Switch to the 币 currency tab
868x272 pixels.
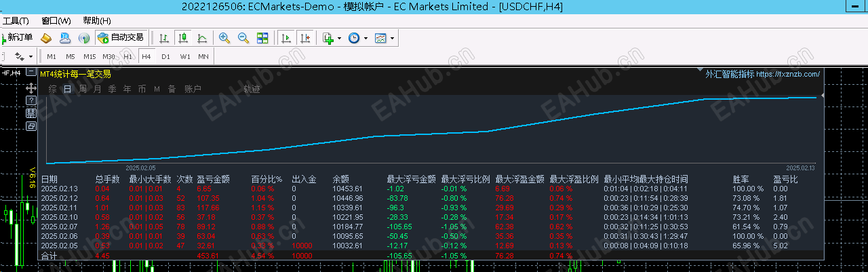(142, 89)
